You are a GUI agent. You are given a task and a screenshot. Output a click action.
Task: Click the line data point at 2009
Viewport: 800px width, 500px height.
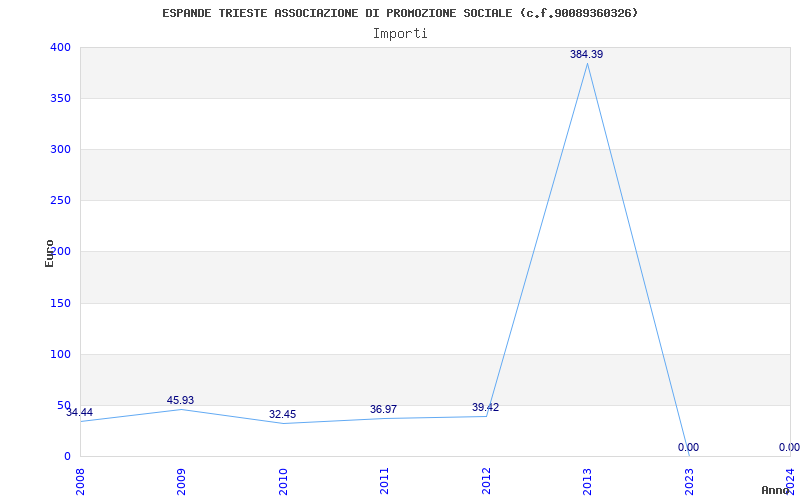pyautogui.click(x=181, y=409)
